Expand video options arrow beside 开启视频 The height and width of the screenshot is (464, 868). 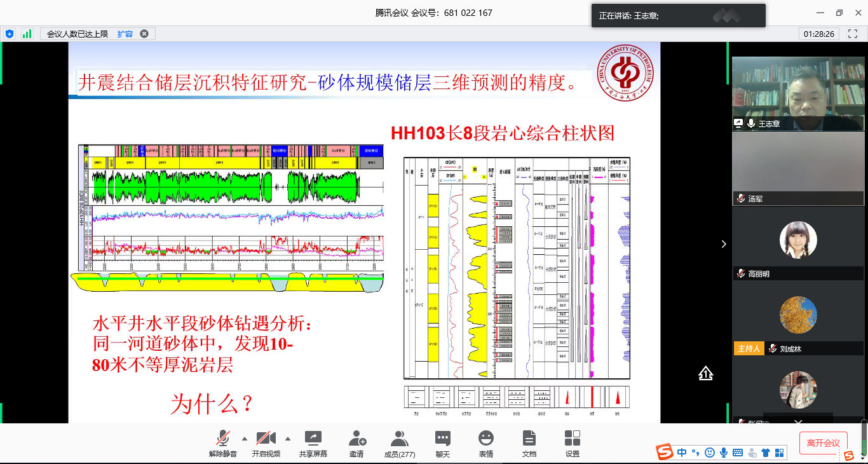pyautogui.click(x=288, y=439)
